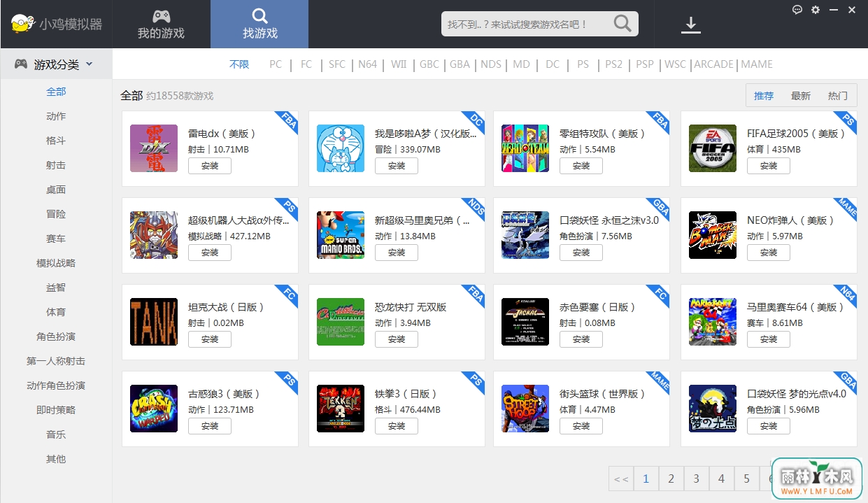The image size is (868, 503).
Task: Open the settings gear icon
Action: point(816,10)
